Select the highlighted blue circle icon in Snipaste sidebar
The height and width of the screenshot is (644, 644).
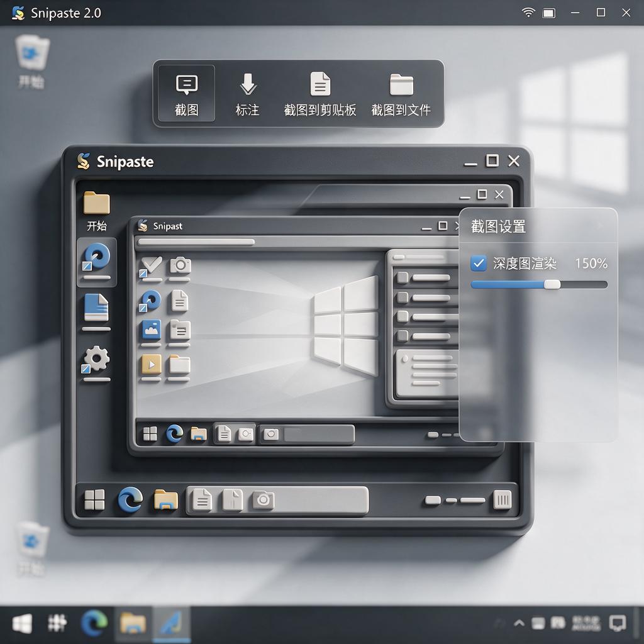point(97,262)
